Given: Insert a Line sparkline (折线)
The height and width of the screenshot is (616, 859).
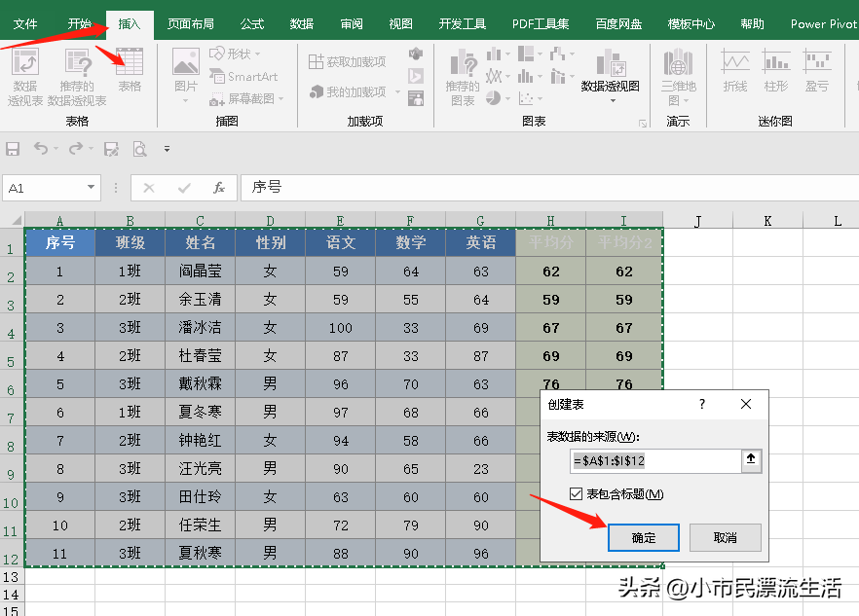Looking at the screenshot, I should [734, 70].
